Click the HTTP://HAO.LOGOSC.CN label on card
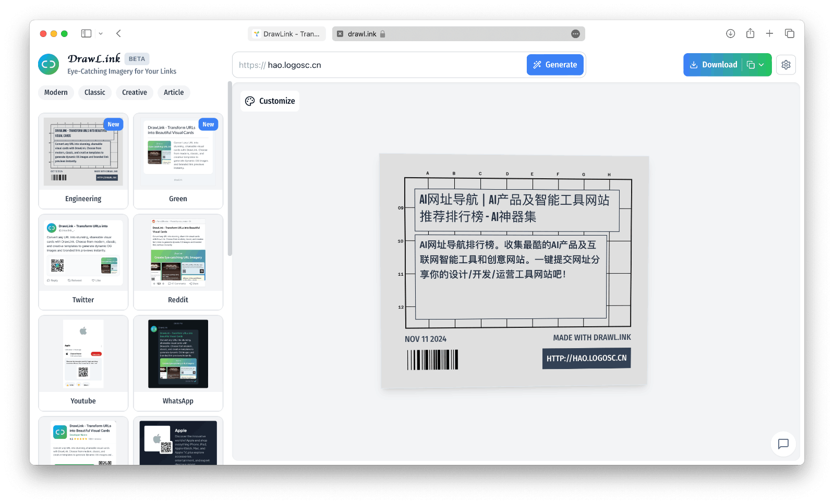Screen dimensions: 834x504 click(586, 358)
